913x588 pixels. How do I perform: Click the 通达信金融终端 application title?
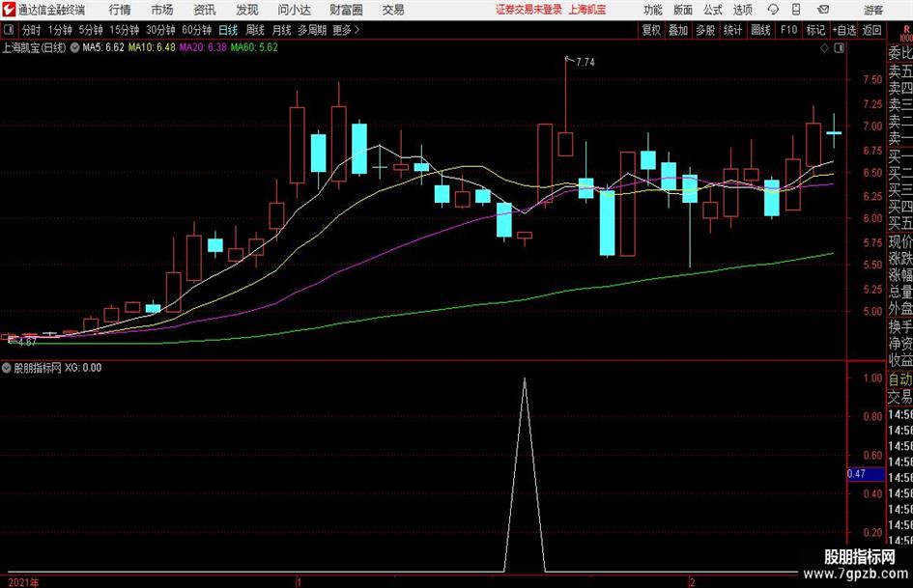click(x=51, y=10)
